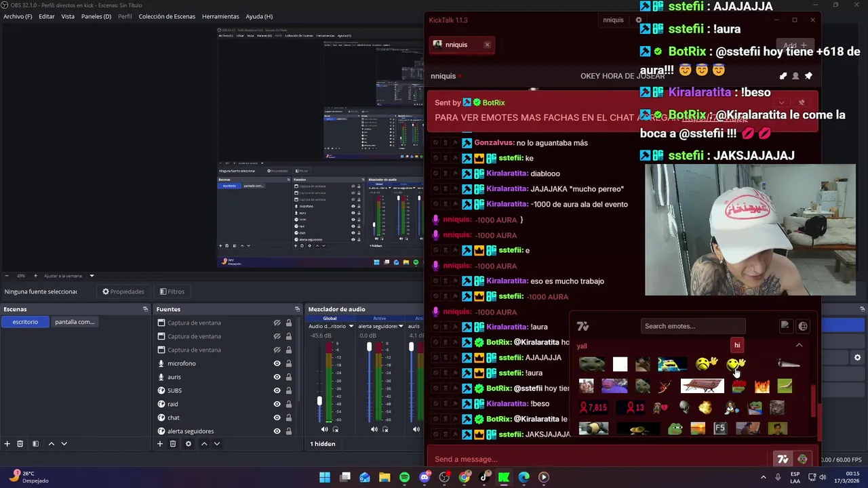This screenshot has width=868, height=488.
Task: Open Kick emotes button beside 7TV button
Action: [802, 459]
